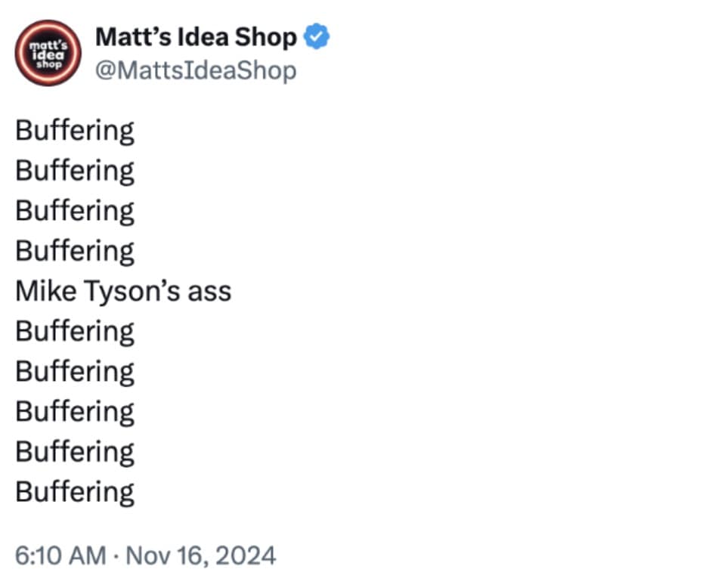721x588 pixels.
Task: Click the last Buffering line of the tweet
Action: pyautogui.click(x=75, y=491)
